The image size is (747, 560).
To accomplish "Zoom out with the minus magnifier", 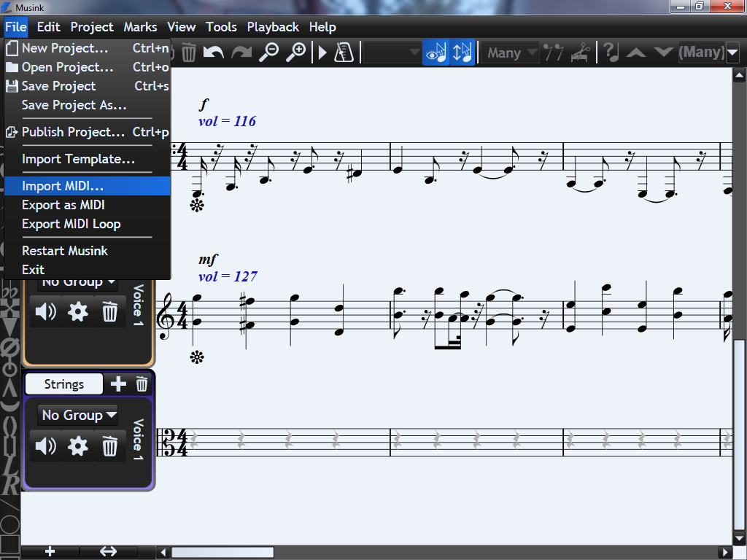I will tap(269, 52).
